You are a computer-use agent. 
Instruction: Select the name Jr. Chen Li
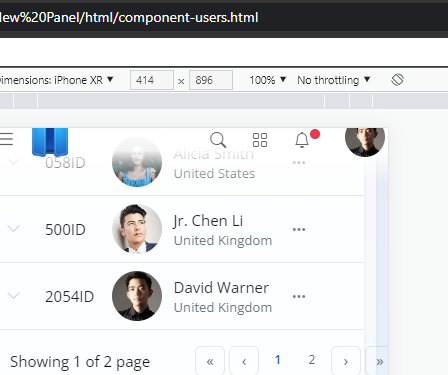(x=208, y=221)
